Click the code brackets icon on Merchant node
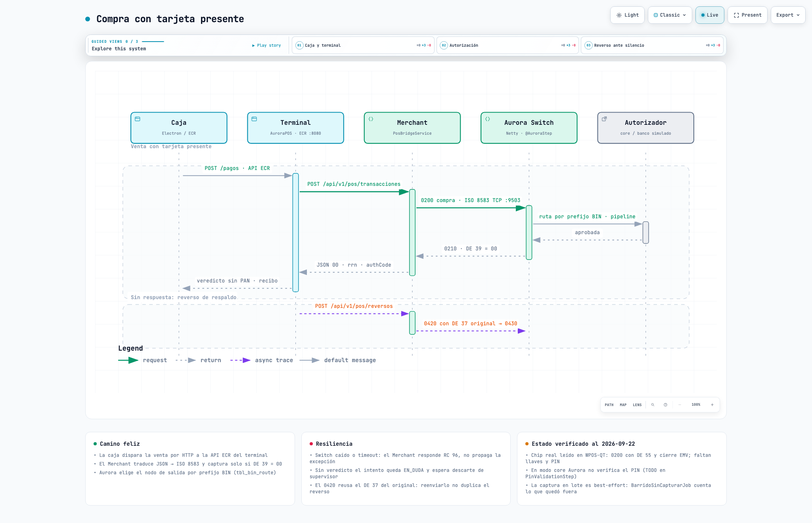The height and width of the screenshot is (523, 812). coord(371,119)
